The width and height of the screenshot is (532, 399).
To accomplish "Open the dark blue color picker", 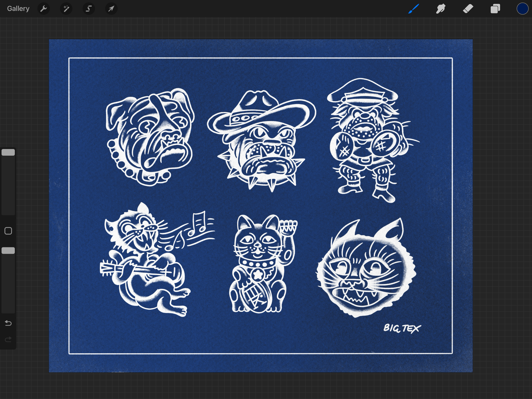I will tap(522, 9).
